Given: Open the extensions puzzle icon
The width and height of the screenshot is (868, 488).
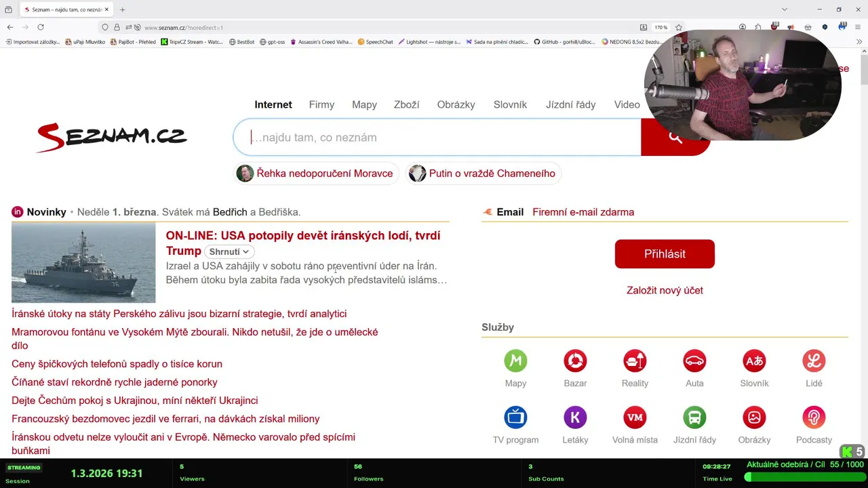Looking at the screenshot, I should pos(758,27).
